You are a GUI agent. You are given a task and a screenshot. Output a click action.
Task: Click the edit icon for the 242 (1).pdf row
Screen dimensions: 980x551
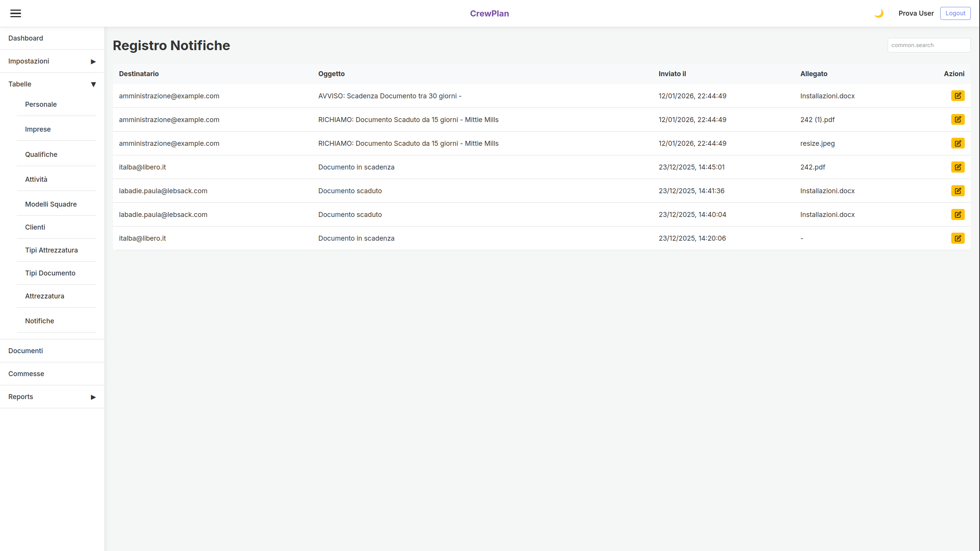coord(957,119)
